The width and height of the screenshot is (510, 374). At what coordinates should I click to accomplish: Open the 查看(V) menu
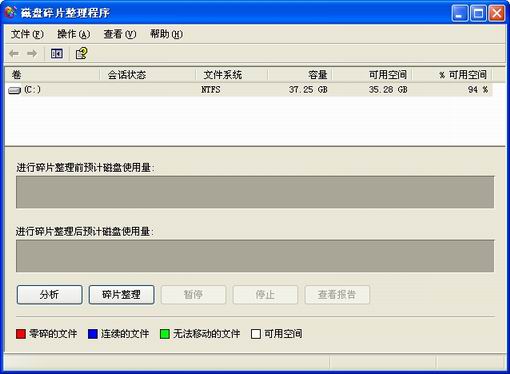[120, 34]
